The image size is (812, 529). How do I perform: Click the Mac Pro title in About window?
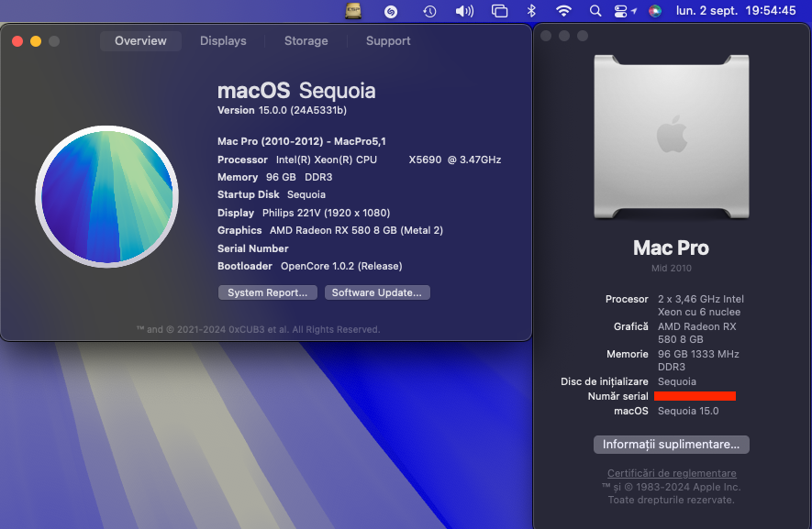tap(671, 248)
